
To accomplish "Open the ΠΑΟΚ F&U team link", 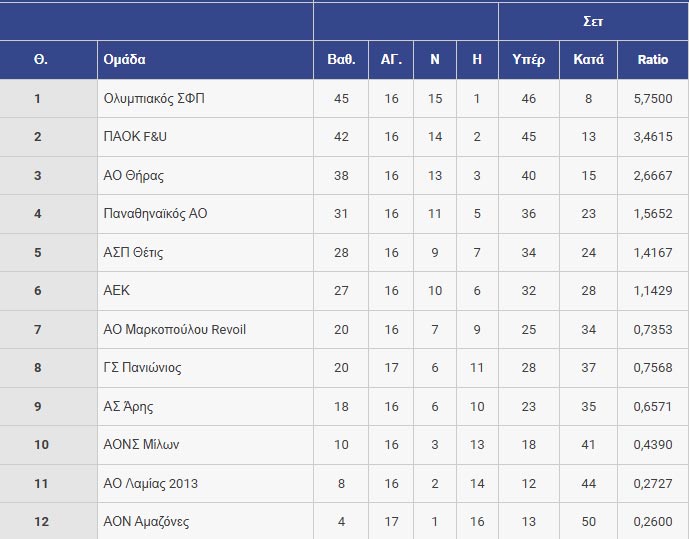I will [135, 137].
